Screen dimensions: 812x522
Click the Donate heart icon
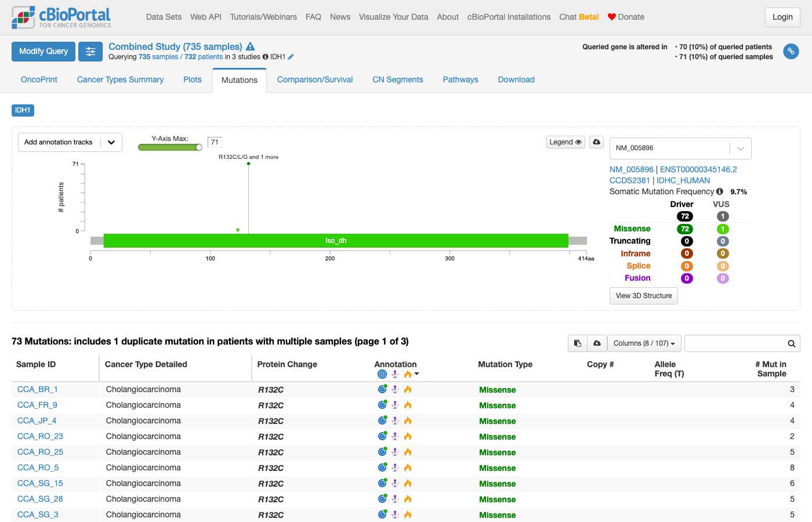[611, 17]
